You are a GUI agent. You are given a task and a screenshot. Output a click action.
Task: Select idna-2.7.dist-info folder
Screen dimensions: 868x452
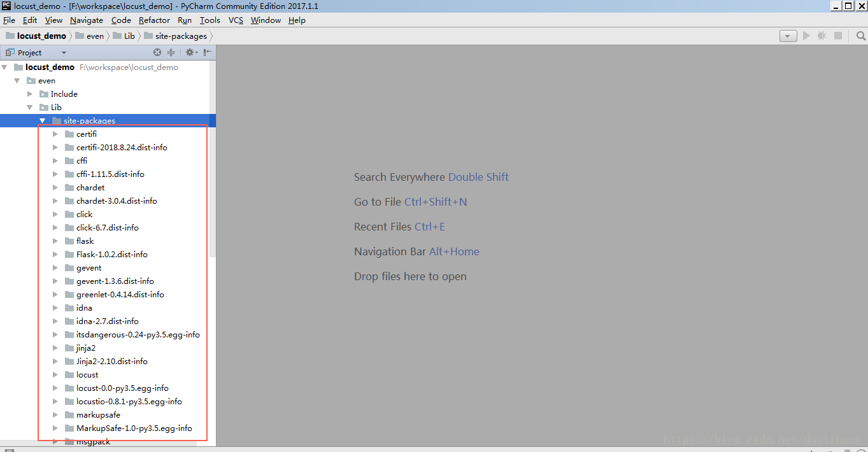click(108, 321)
